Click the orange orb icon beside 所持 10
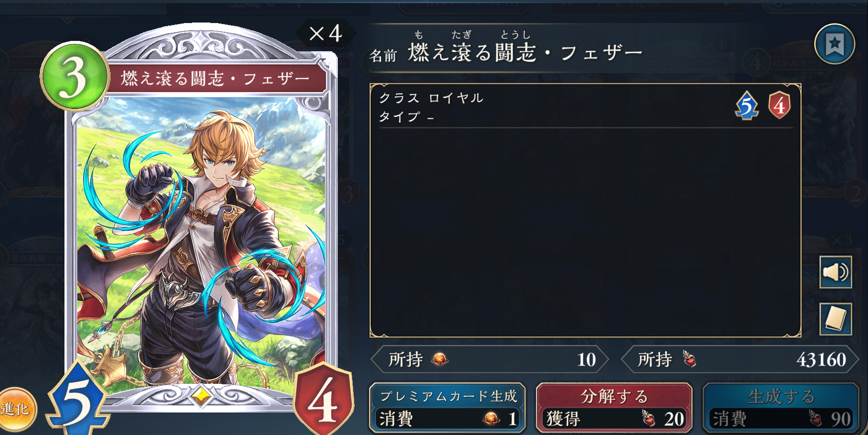 coord(440,359)
